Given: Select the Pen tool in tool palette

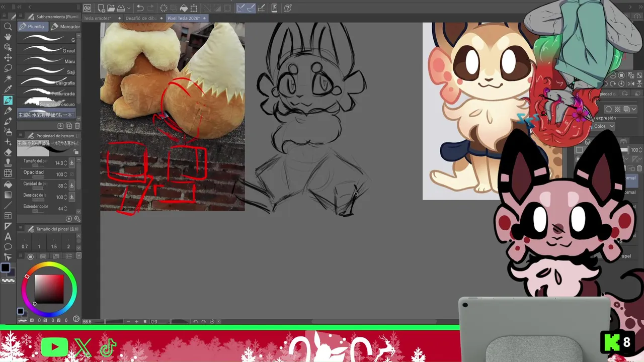Looking at the screenshot, I should (x=8, y=100).
